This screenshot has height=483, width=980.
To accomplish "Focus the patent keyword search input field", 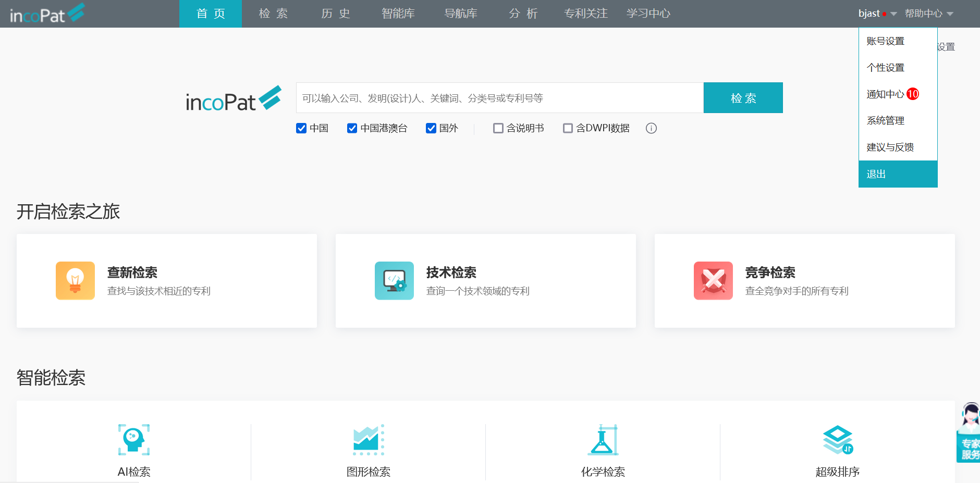I will tap(499, 98).
